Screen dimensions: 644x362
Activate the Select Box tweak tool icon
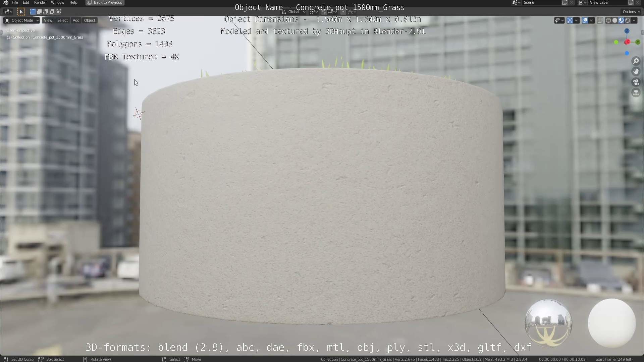(21, 12)
